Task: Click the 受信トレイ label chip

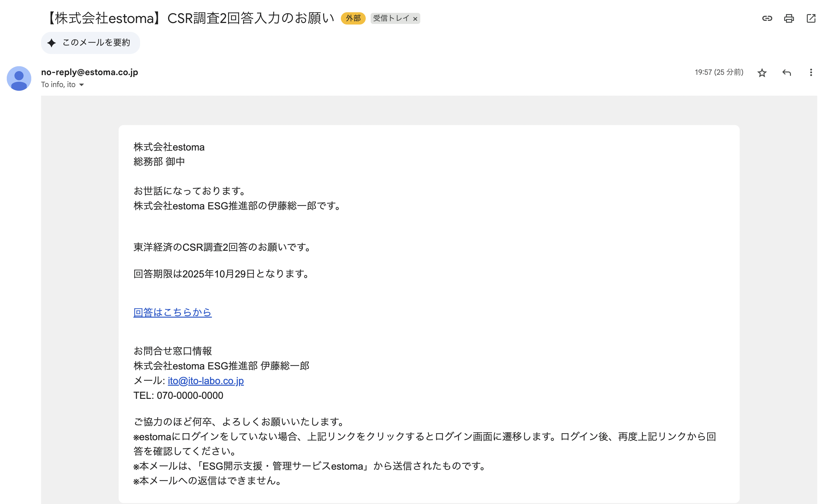Action: point(391,18)
